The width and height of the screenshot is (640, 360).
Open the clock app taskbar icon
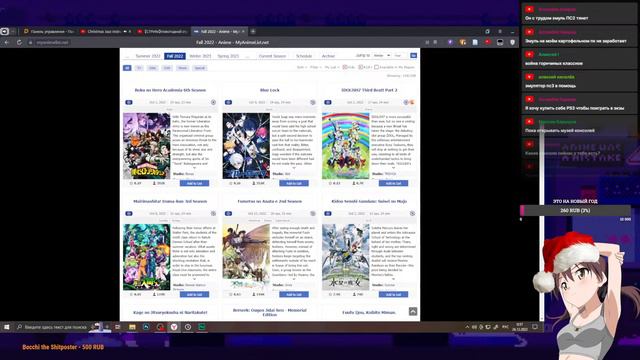[188, 327]
